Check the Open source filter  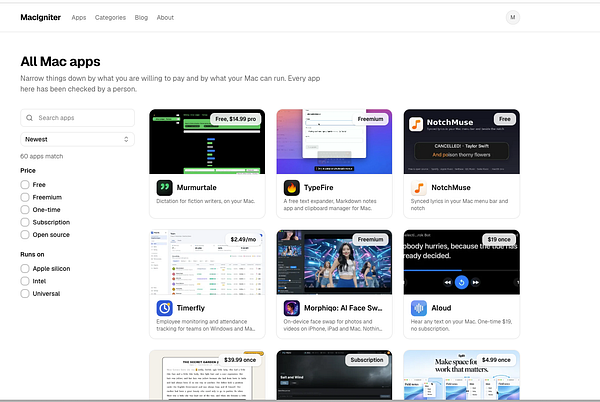(x=25, y=235)
